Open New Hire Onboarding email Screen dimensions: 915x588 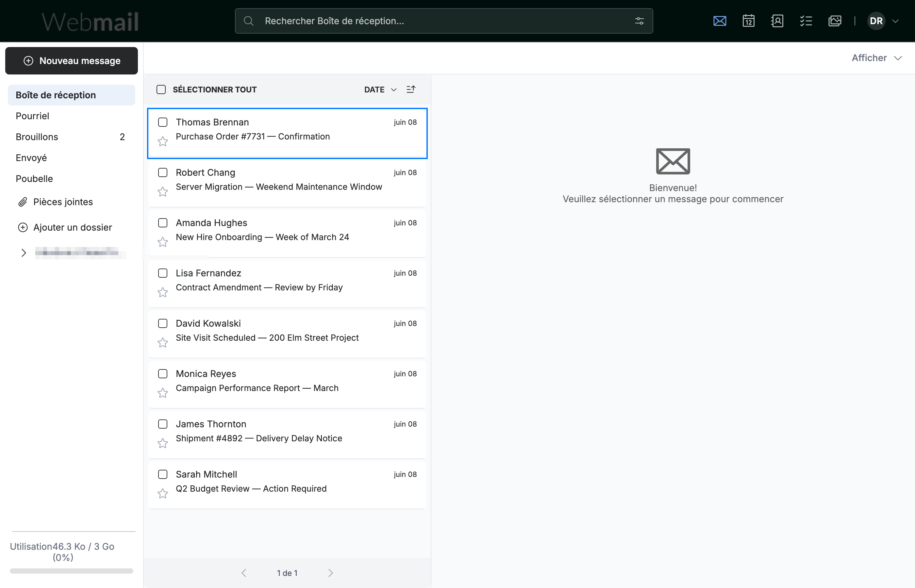pyautogui.click(x=287, y=234)
